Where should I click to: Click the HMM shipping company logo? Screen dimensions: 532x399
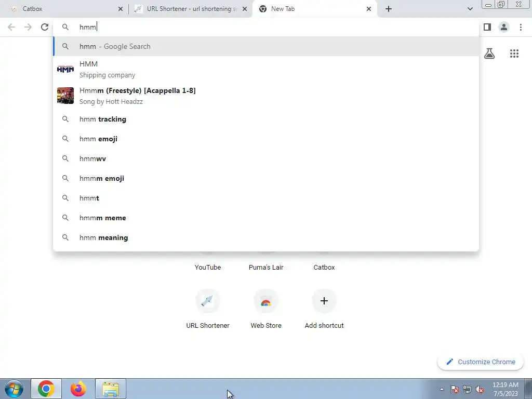coord(65,70)
